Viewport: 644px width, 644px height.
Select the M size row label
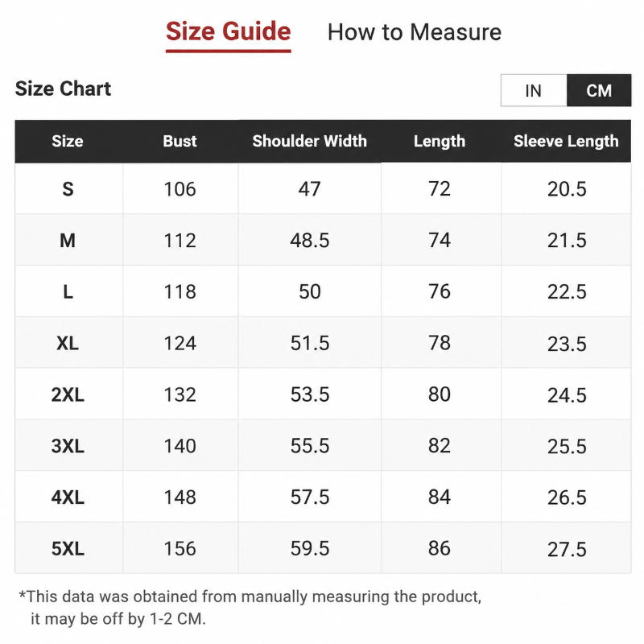pyautogui.click(x=68, y=240)
